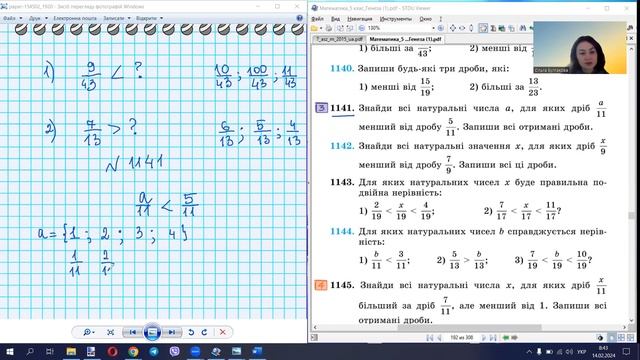Go to next page in STDU status bar

pyautogui.click(x=484, y=338)
